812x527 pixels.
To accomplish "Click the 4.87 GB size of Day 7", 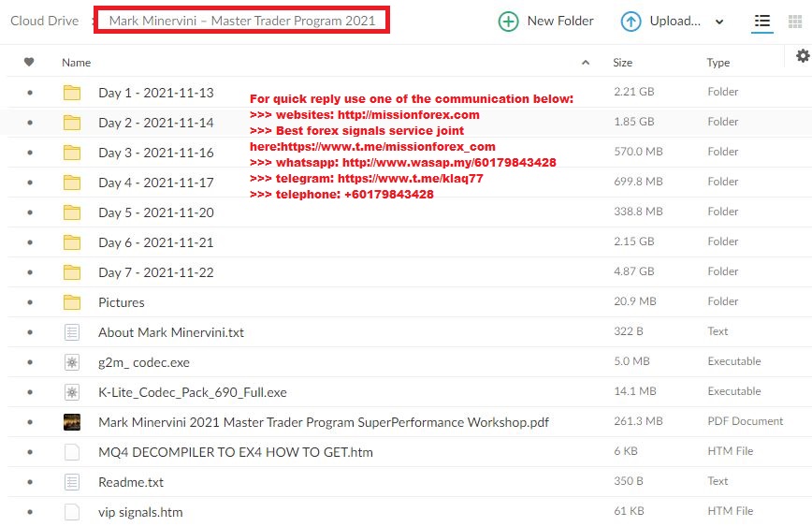I will (x=634, y=271).
